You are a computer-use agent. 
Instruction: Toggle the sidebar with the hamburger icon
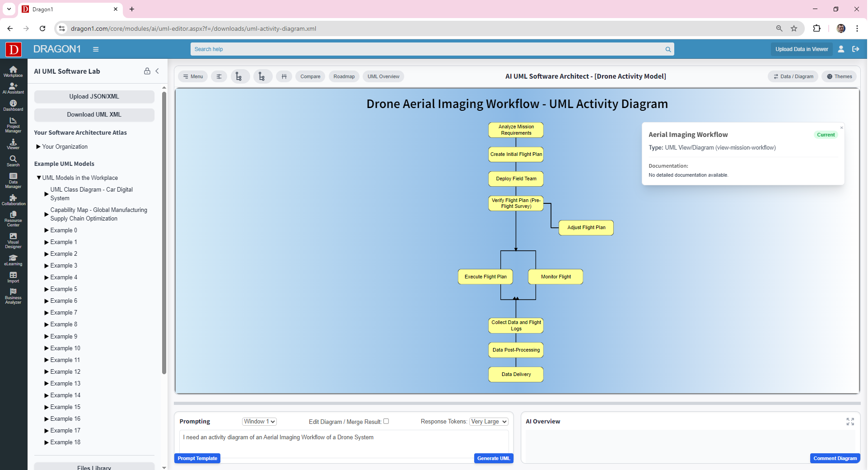coord(95,49)
